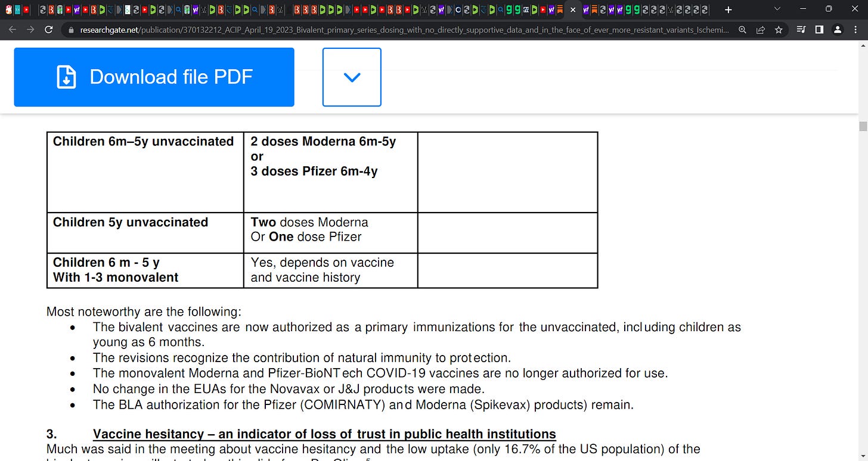
Task: Go back to the previous page
Action: point(12,30)
